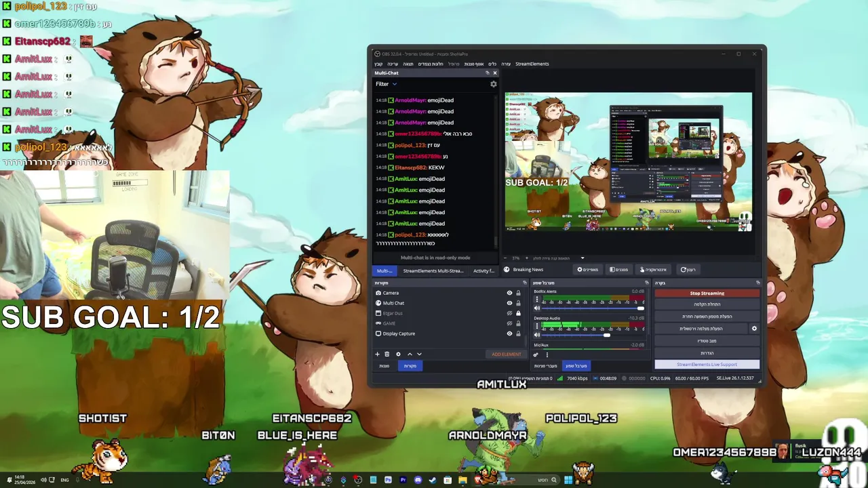Move selected source down
The image size is (868, 488).
(419, 354)
